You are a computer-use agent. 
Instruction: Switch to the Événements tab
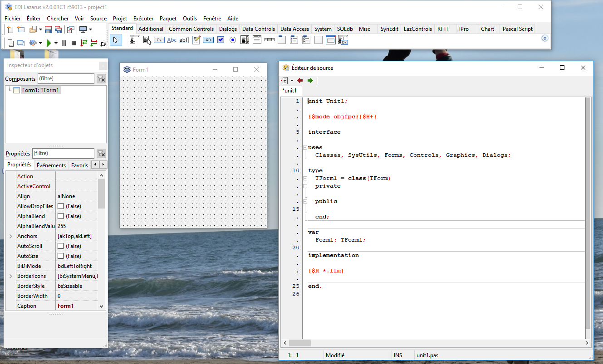[51, 165]
